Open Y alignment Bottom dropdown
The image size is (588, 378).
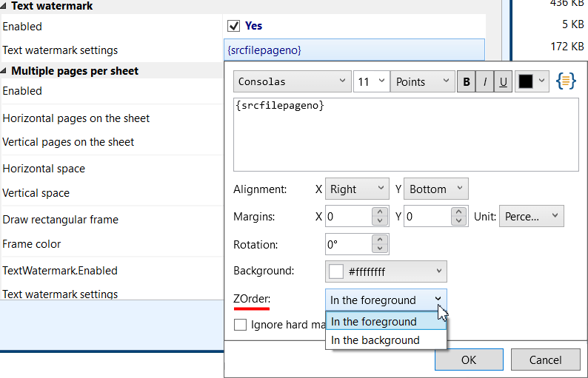click(435, 189)
